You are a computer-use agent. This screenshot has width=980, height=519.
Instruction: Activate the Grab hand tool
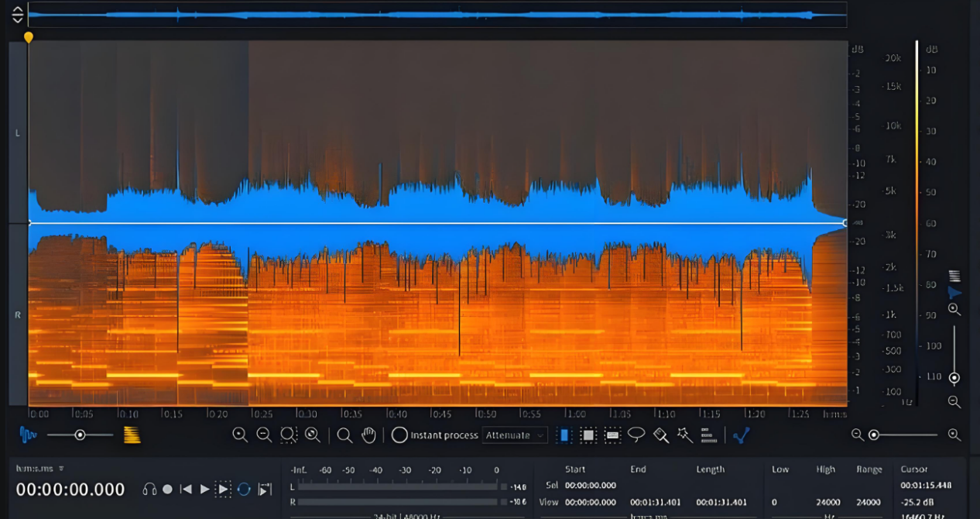[x=368, y=435]
